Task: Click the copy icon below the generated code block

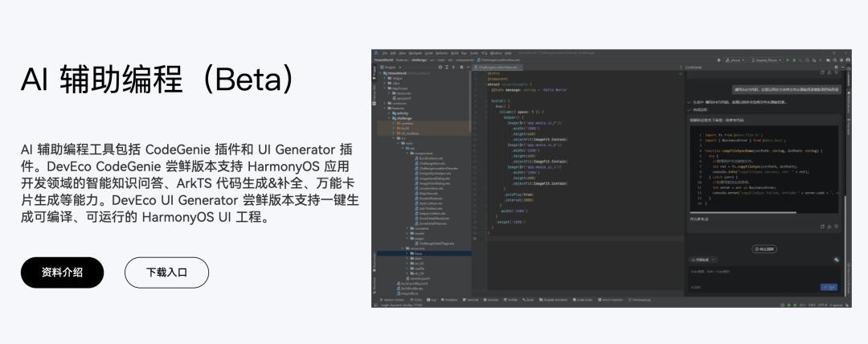Action: [822, 227]
